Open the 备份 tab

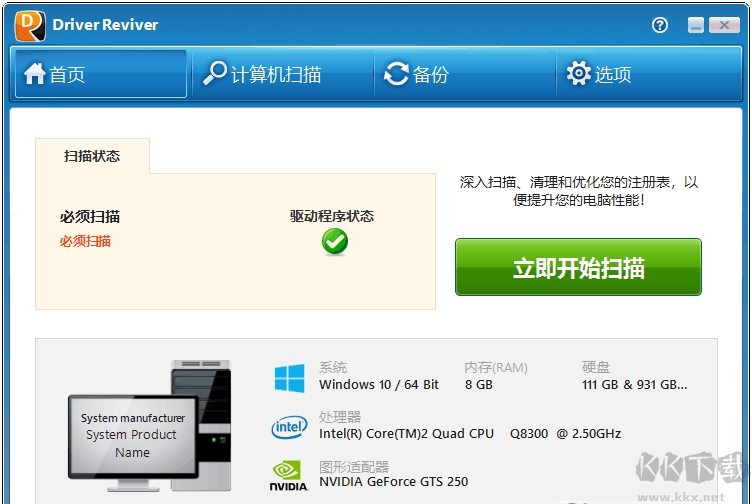[465, 74]
